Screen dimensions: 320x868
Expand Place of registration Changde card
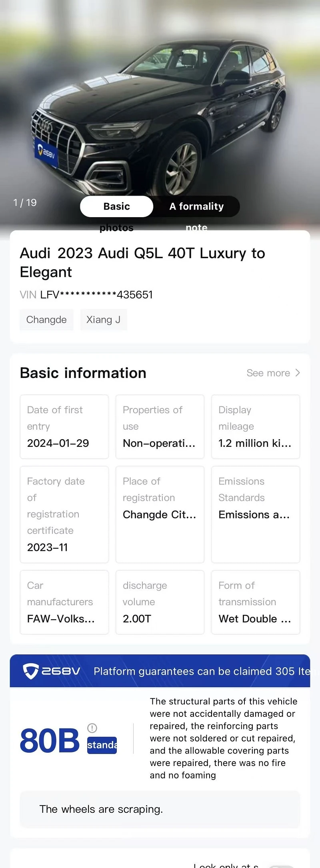160,514
